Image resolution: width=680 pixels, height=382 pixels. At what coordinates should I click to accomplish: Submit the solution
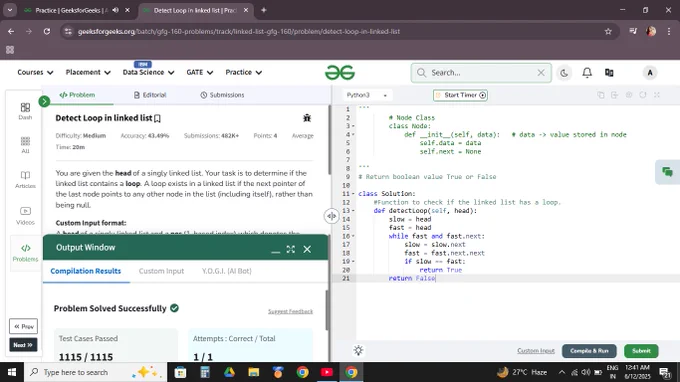click(641, 351)
